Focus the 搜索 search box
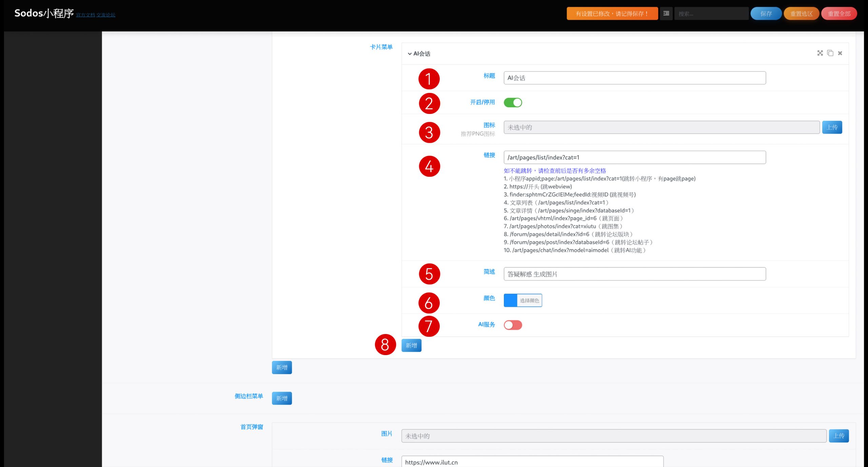The image size is (868, 467). click(711, 14)
